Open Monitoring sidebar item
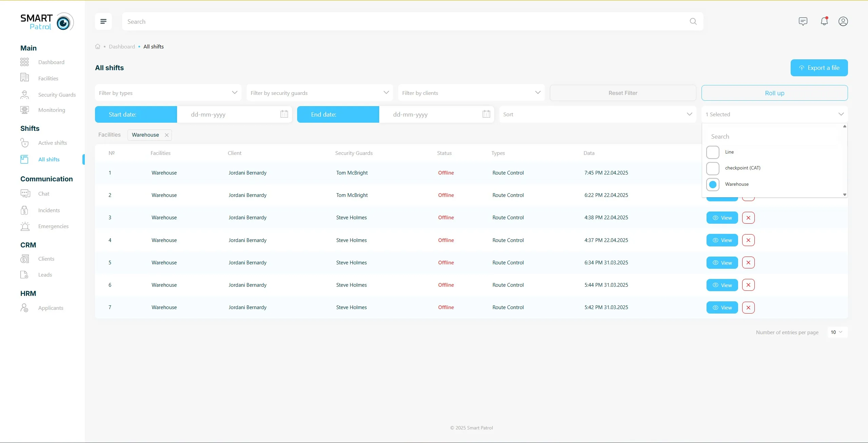The image size is (868, 443). (52, 110)
